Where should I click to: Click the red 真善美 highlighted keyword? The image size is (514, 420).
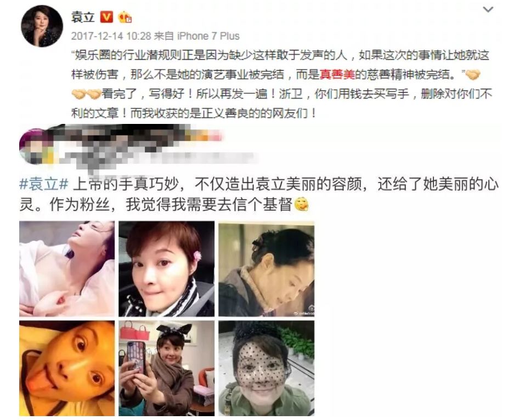click(337, 75)
